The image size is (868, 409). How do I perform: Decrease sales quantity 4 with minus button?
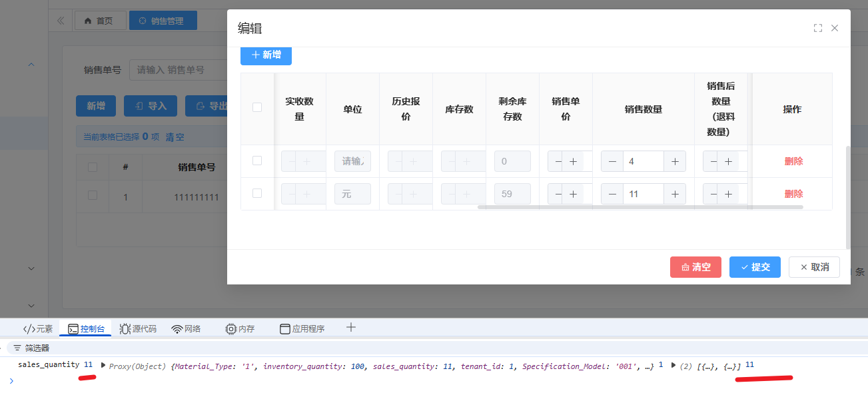coord(612,161)
